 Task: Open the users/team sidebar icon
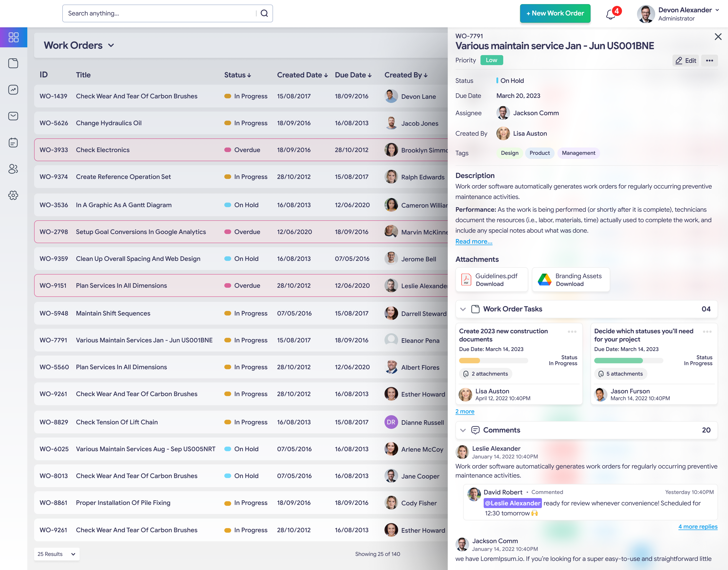[13, 169]
